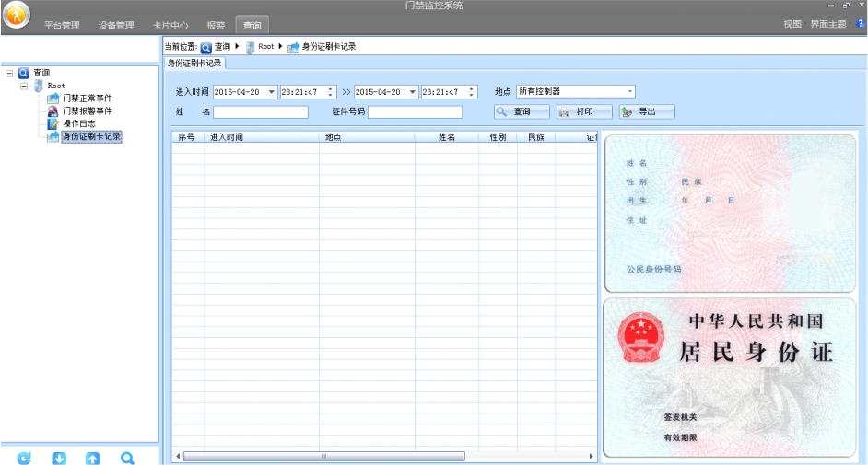This screenshot has height=465, width=868.
Task: Click the 查询 search button
Action: point(522,112)
